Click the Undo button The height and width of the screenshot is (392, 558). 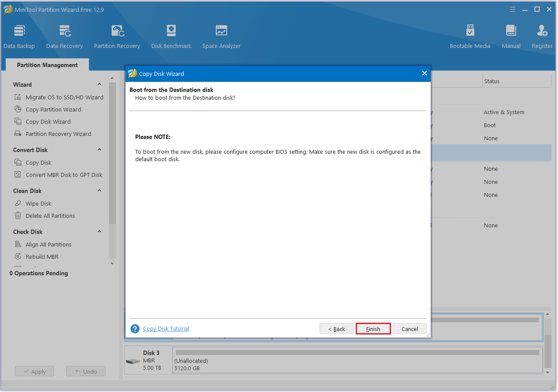86,372
